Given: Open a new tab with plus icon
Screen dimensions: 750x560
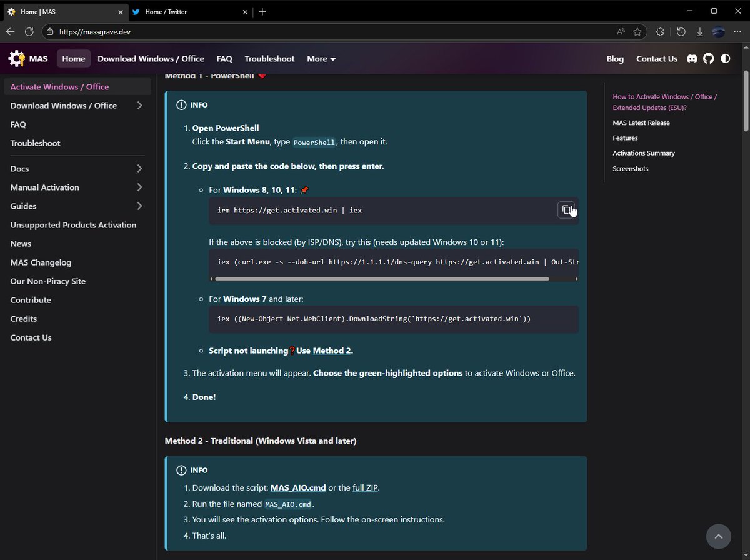Looking at the screenshot, I should pos(262,11).
